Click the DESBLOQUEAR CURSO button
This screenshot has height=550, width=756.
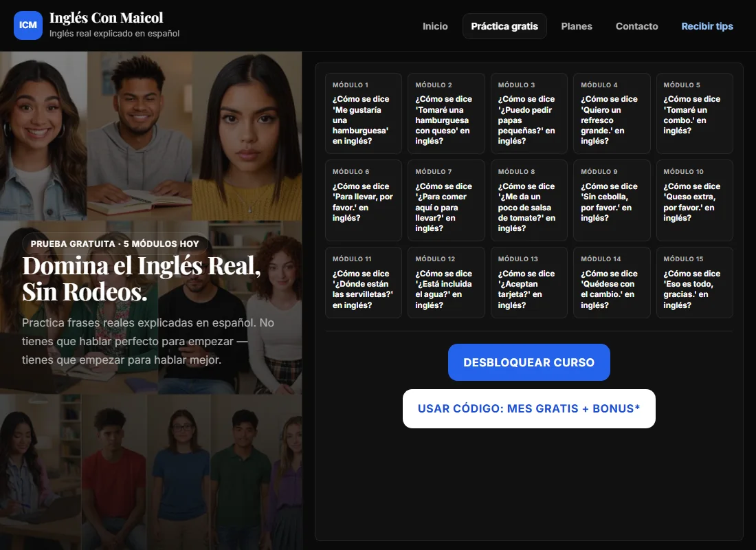coord(529,362)
